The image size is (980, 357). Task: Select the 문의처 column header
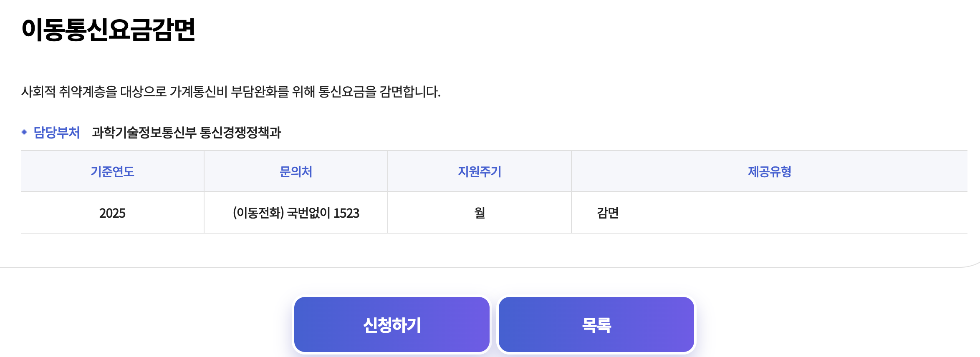(296, 171)
